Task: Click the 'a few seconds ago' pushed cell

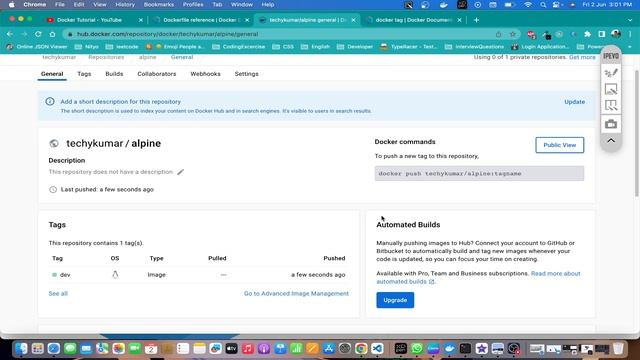Action: [x=318, y=275]
